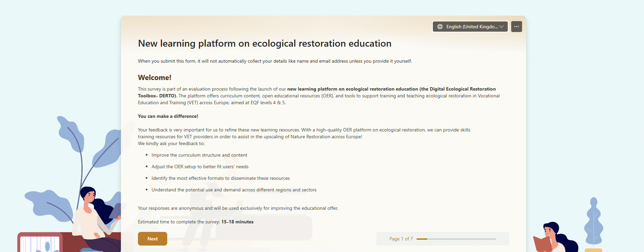This screenshot has height=252, width=644.
Task: Select the Welcome! heading
Action: (154, 78)
